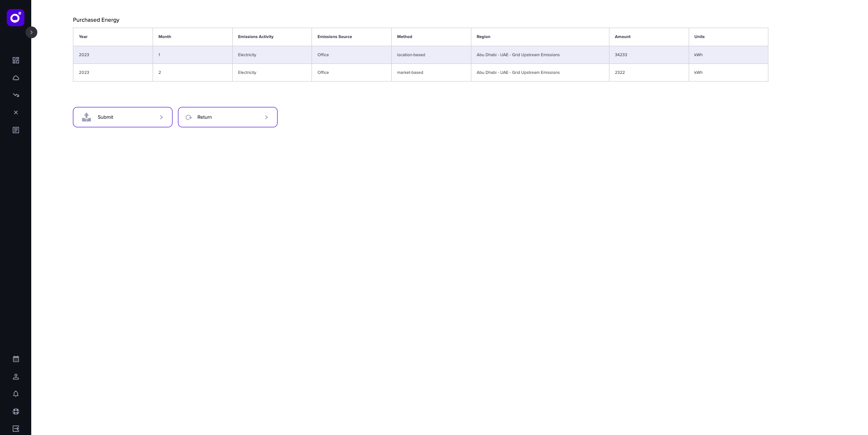Click the purple app logo
868x435 pixels.
pos(15,18)
